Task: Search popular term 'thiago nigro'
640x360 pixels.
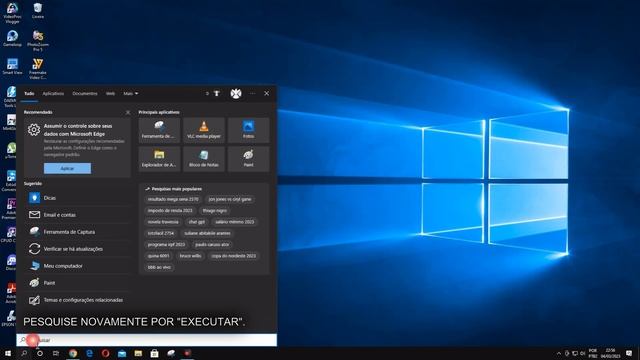Action: click(215, 211)
